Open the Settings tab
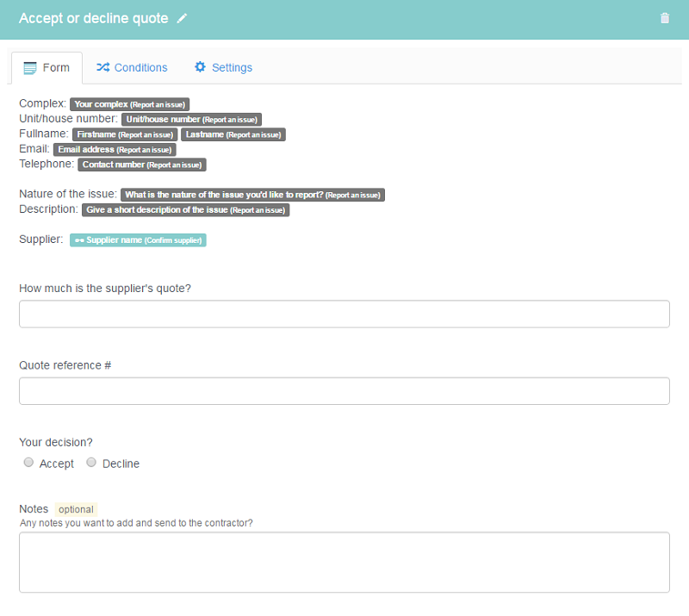The height and width of the screenshot is (616, 689). [x=223, y=68]
